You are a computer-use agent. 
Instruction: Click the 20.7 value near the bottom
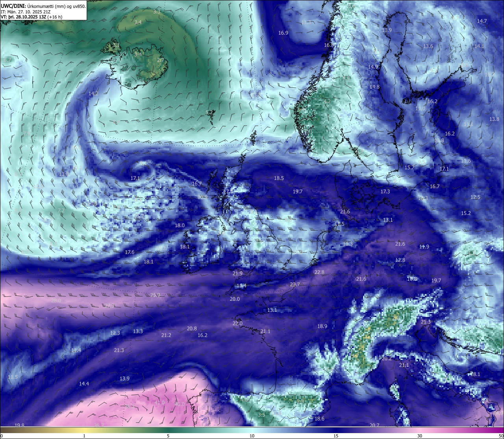374,425
